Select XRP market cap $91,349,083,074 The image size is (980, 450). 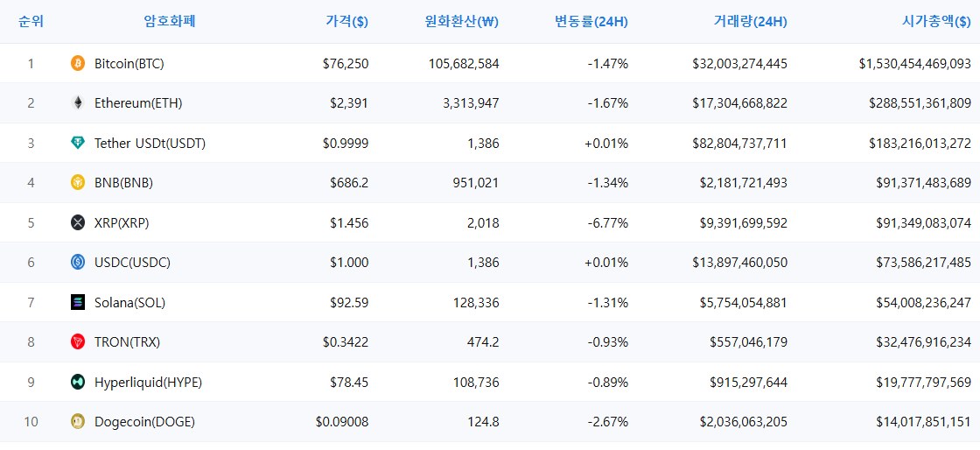click(924, 222)
